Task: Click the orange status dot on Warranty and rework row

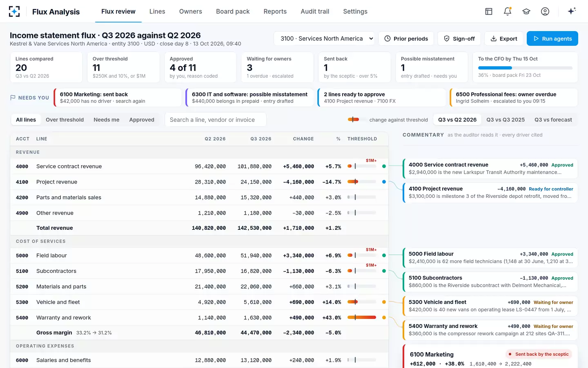Action: [384, 318]
